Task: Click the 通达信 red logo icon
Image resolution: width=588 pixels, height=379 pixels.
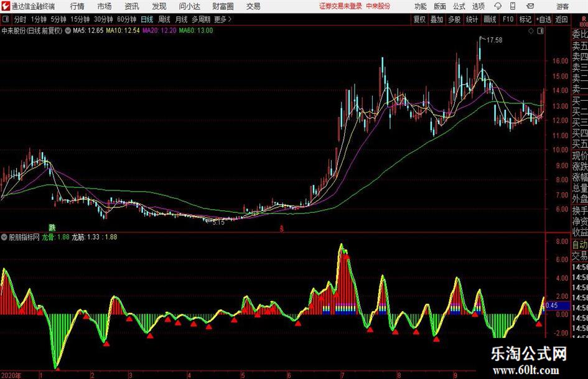Action: [x=5, y=6]
